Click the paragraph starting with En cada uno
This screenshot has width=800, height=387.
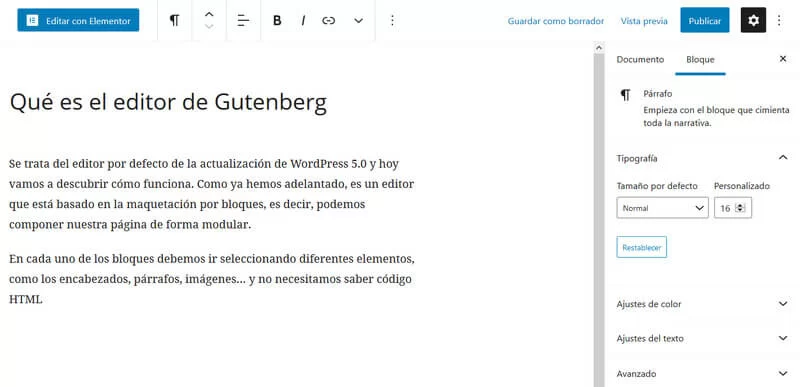click(212, 279)
